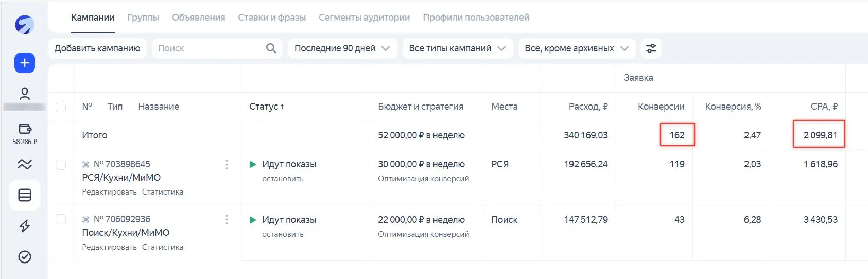Open the statistics waves icon in sidebar
The width and height of the screenshot is (868, 279).
tap(24, 164)
